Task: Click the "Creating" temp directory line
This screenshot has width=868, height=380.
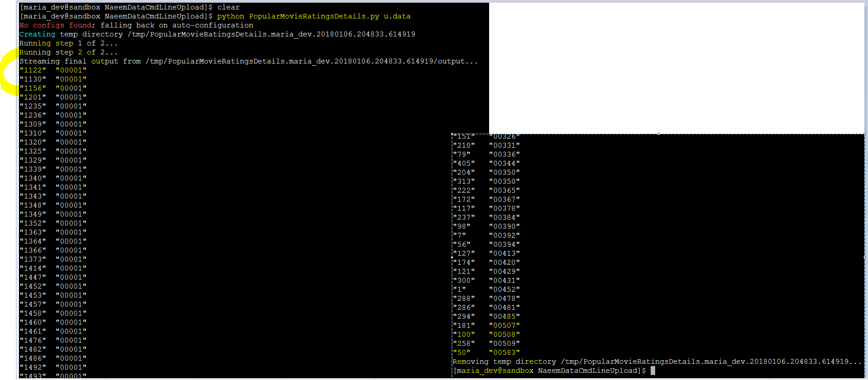Action: coord(217,34)
